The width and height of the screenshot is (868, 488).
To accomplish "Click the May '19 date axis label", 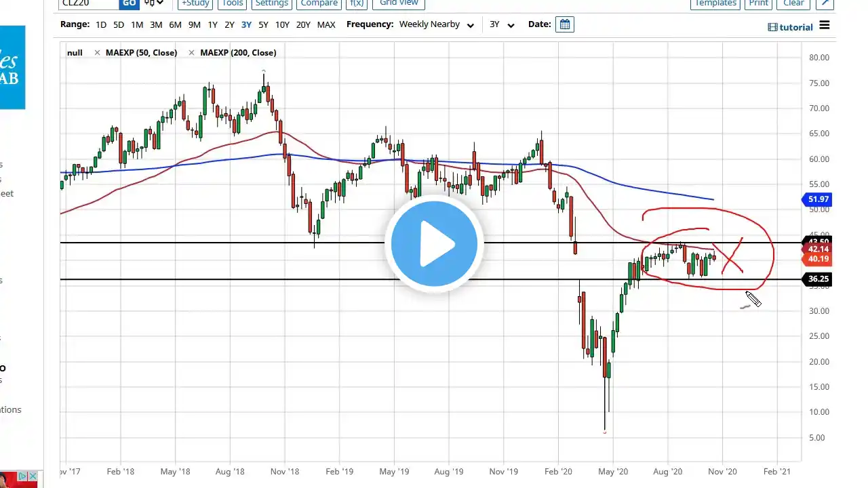I will (394, 471).
